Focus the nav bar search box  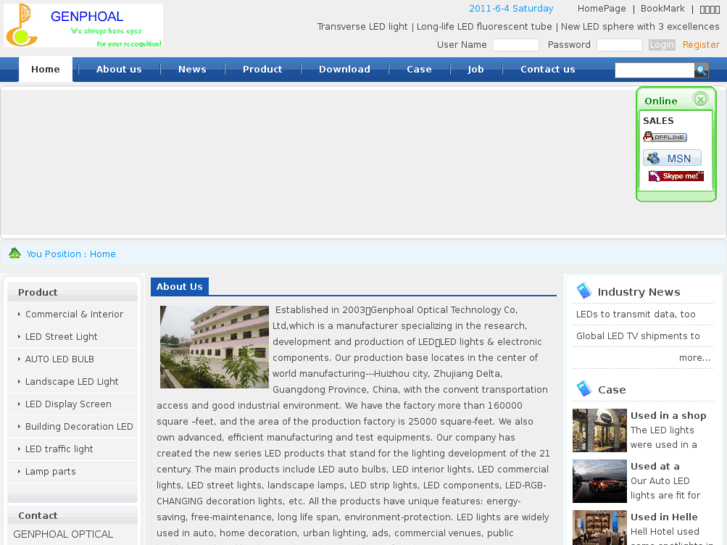point(654,70)
